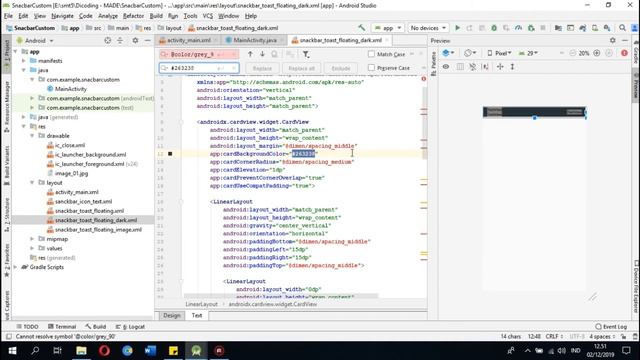Click the red error indicator in Preview
Viewport: 640px width, 360px height.
pos(624,53)
